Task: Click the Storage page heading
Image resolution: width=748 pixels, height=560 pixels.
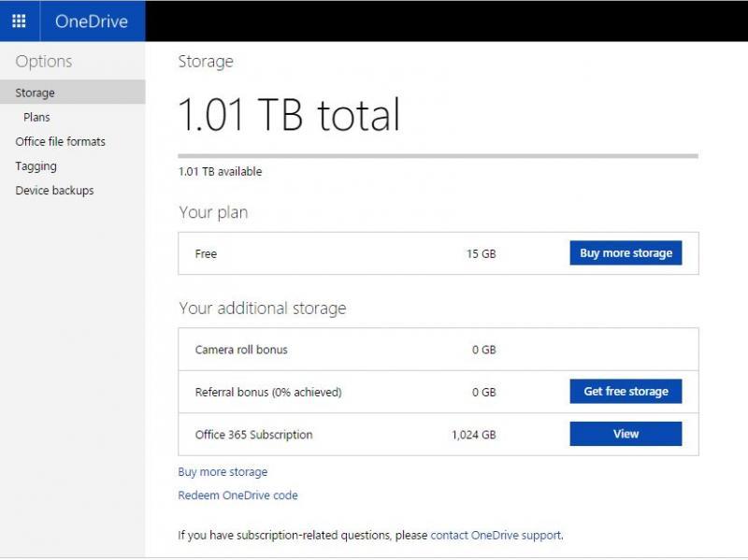Action: pos(206,62)
